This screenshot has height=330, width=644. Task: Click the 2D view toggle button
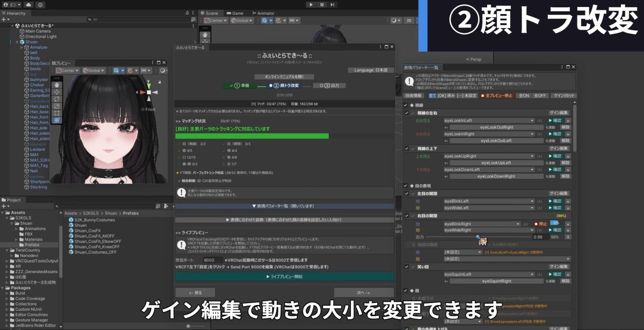coord(409,20)
